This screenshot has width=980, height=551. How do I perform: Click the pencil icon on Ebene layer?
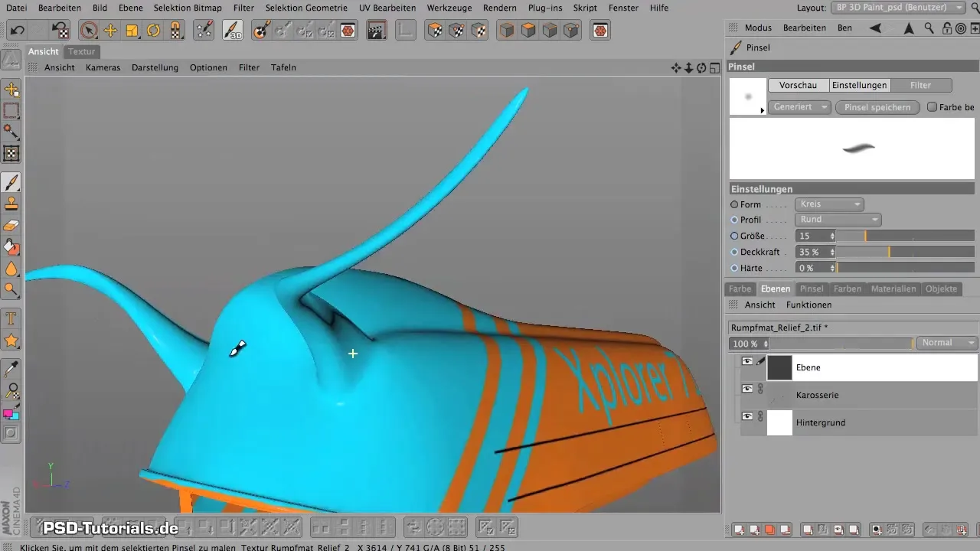(760, 362)
